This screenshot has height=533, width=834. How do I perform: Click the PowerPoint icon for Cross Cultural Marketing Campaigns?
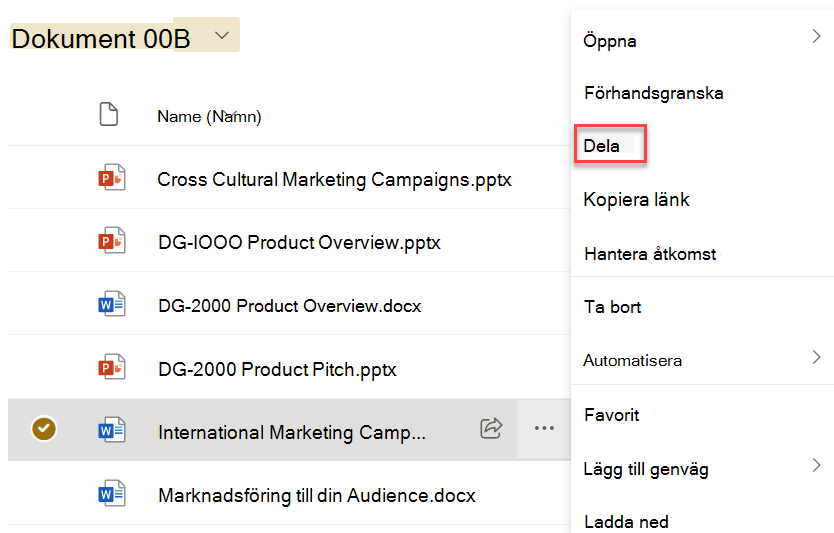pos(112,177)
